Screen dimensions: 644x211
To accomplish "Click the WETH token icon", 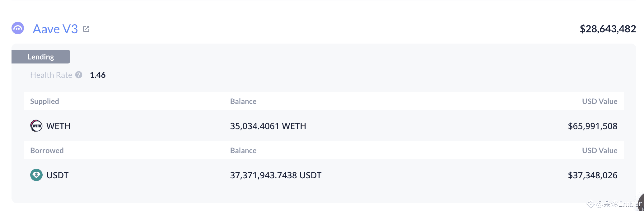I will pos(36,126).
